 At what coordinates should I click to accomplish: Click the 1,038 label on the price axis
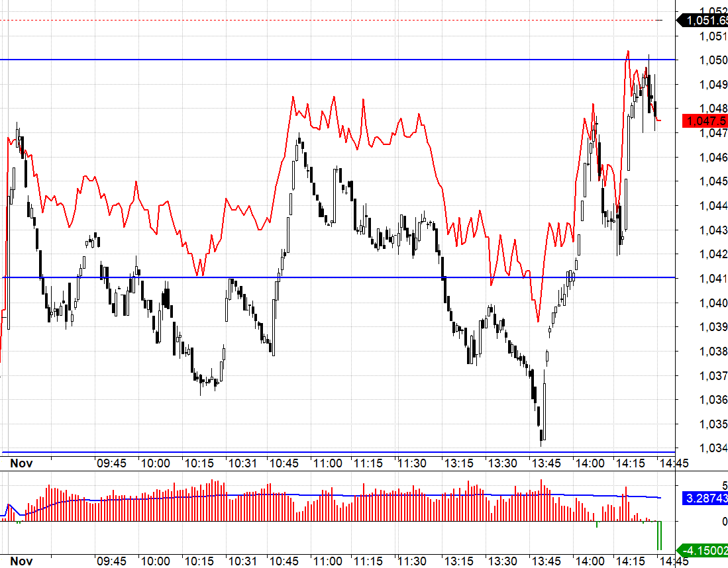coord(713,352)
